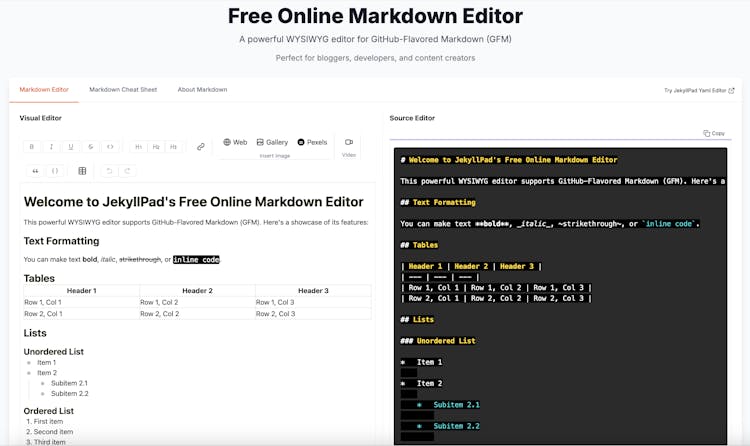This screenshot has height=446, width=750.
Task: Click the '| Header 1 | Header 2 |' source line
Action: tap(471, 266)
